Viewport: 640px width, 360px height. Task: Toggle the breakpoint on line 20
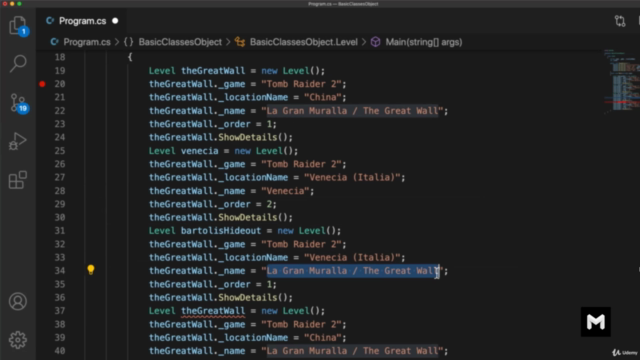pos(42,84)
